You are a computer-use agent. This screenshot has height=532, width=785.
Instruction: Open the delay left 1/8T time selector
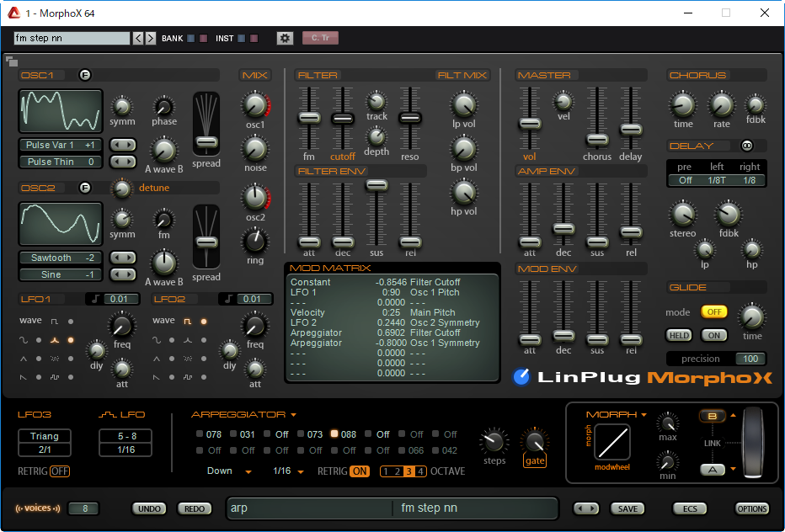pyautogui.click(x=717, y=180)
